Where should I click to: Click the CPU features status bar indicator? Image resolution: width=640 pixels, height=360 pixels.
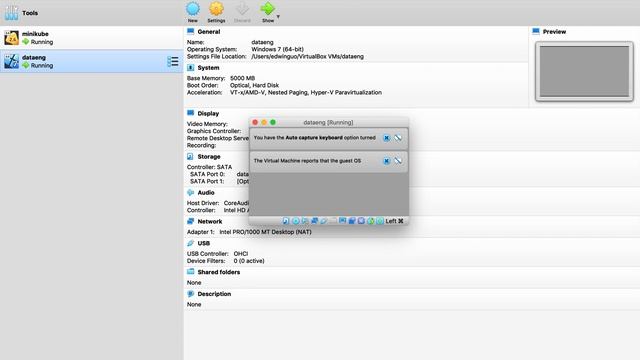361,221
